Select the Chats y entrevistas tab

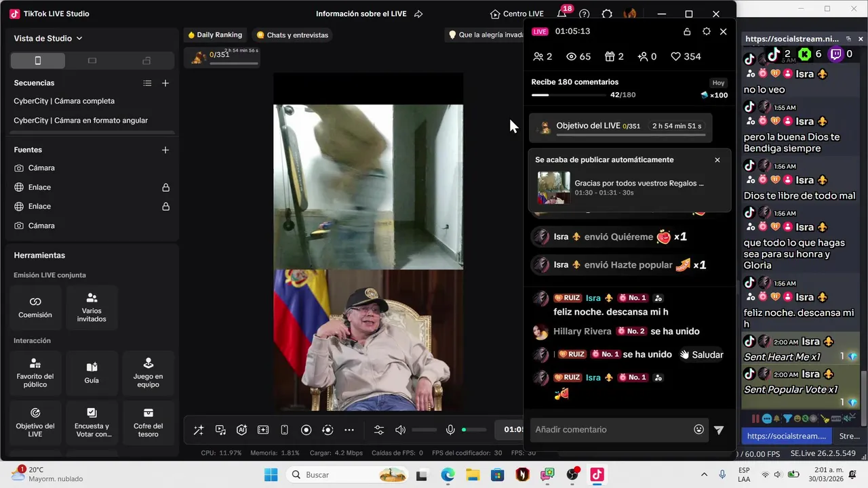292,35
